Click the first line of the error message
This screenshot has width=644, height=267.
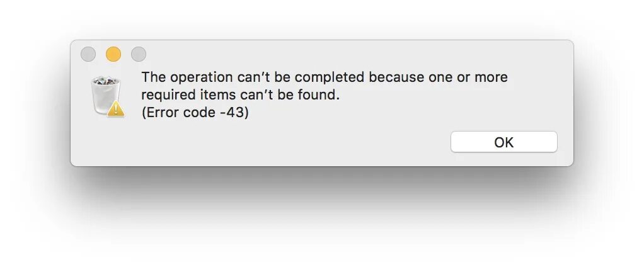click(325, 77)
